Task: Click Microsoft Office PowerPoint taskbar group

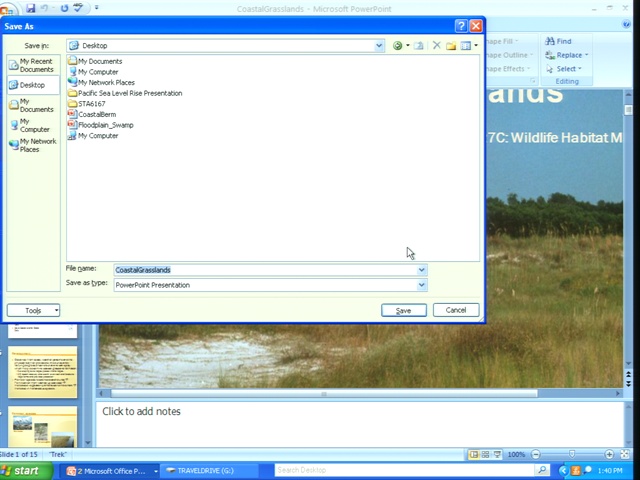Action: [x=112, y=471]
